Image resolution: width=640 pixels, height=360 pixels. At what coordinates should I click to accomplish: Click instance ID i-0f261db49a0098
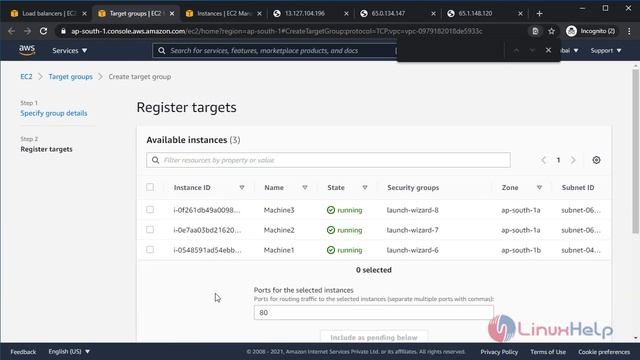[x=207, y=210]
